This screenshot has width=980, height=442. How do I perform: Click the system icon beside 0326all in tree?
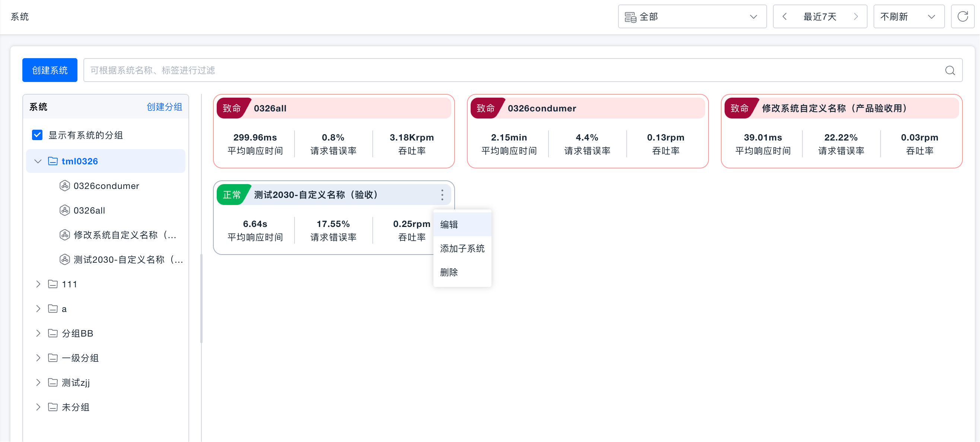click(65, 211)
